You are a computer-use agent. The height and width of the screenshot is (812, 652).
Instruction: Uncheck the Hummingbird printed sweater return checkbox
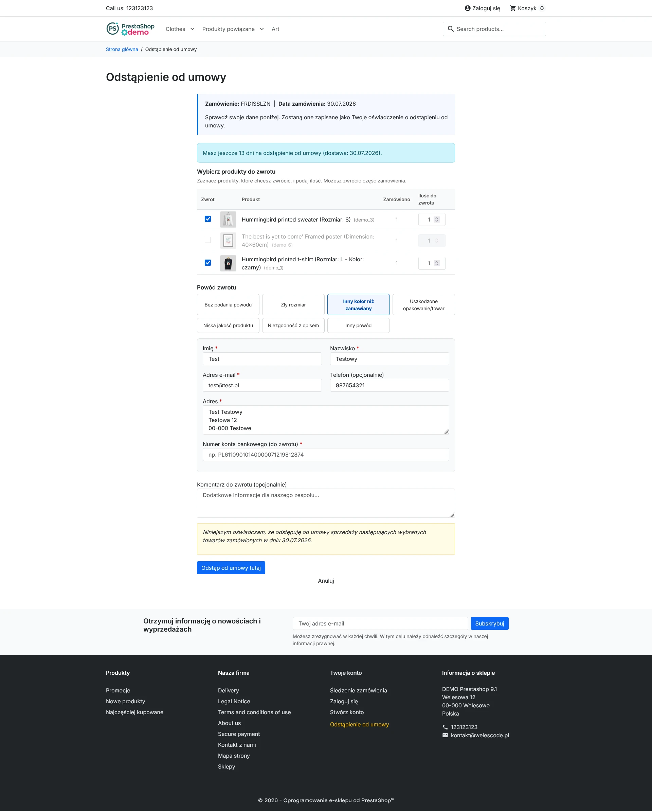click(x=208, y=219)
